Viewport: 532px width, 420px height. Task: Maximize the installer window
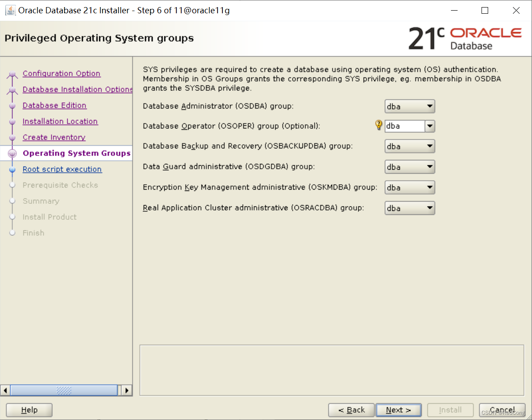click(485, 11)
